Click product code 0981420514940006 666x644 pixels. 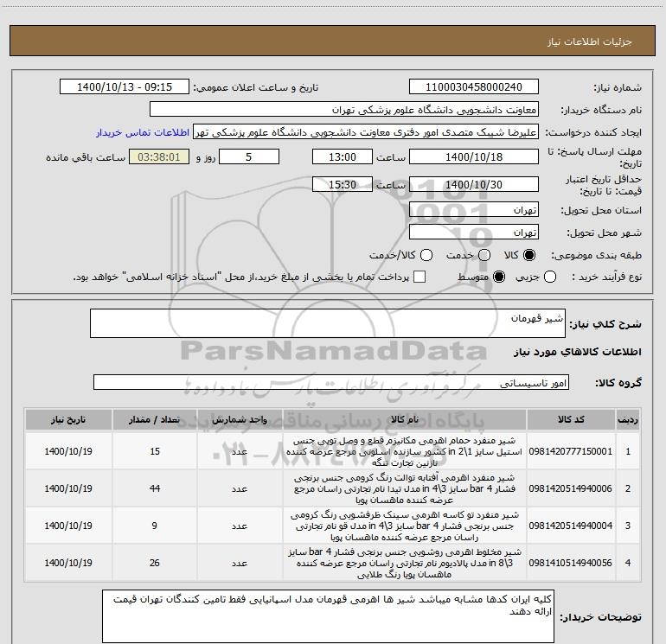coord(571,488)
